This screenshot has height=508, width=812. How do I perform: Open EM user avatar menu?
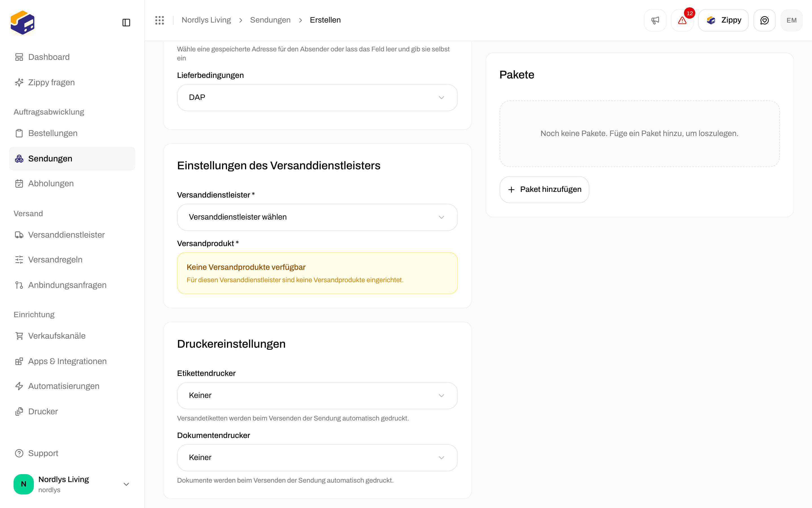[x=791, y=20]
